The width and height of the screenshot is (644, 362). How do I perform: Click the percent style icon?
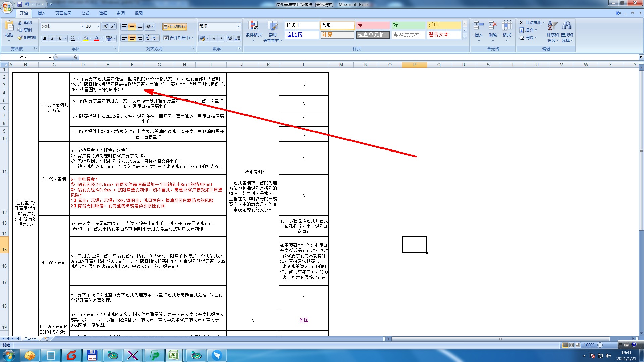pyautogui.click(x=214, y=38)
